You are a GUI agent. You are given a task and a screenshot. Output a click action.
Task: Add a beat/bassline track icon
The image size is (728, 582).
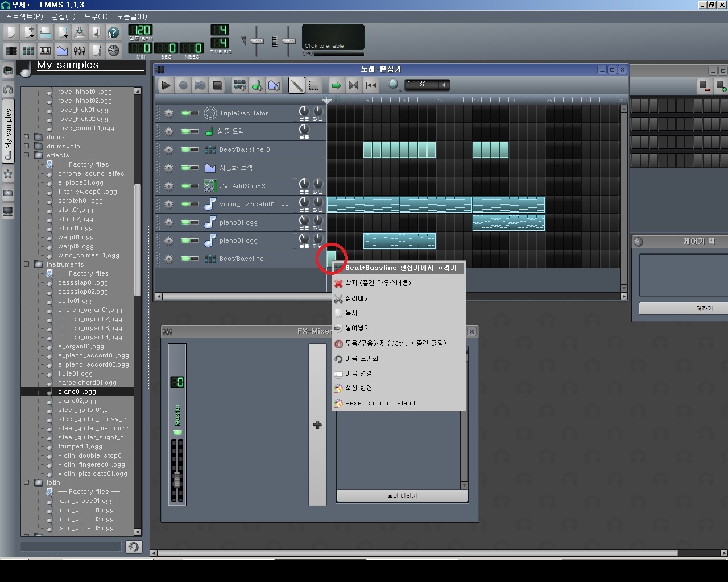pyautogui.click(x=239, y=85)
